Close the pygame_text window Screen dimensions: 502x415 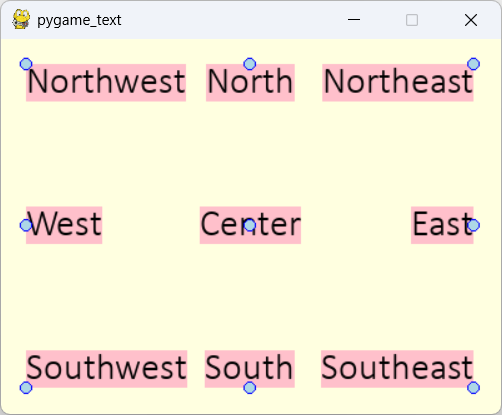tap(471, 20)
